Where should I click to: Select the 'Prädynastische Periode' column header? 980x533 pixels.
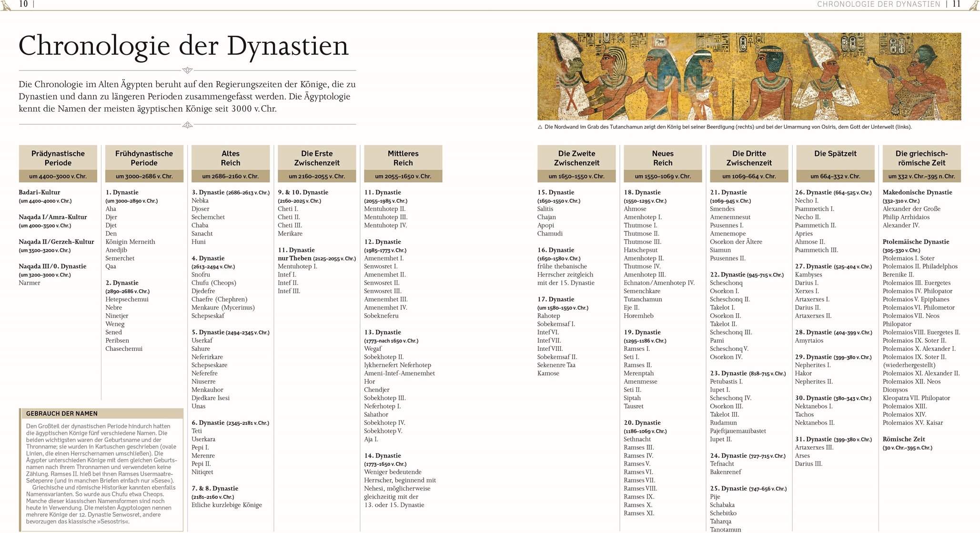tap(58, 158)
